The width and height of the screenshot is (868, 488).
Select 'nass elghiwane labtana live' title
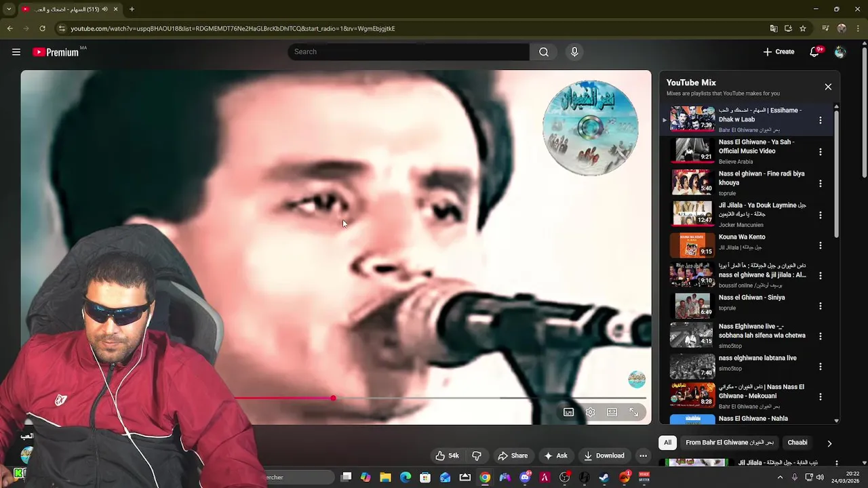[757, 358]
